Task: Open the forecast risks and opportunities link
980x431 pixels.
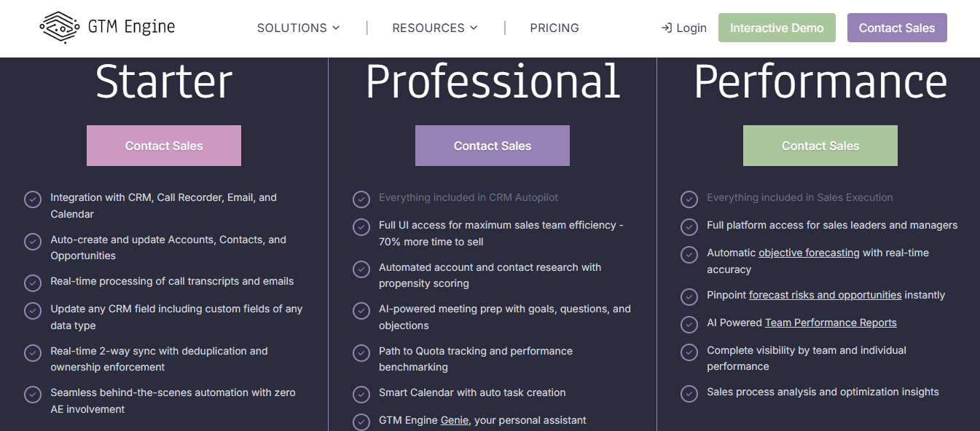Action: point(826,295)
